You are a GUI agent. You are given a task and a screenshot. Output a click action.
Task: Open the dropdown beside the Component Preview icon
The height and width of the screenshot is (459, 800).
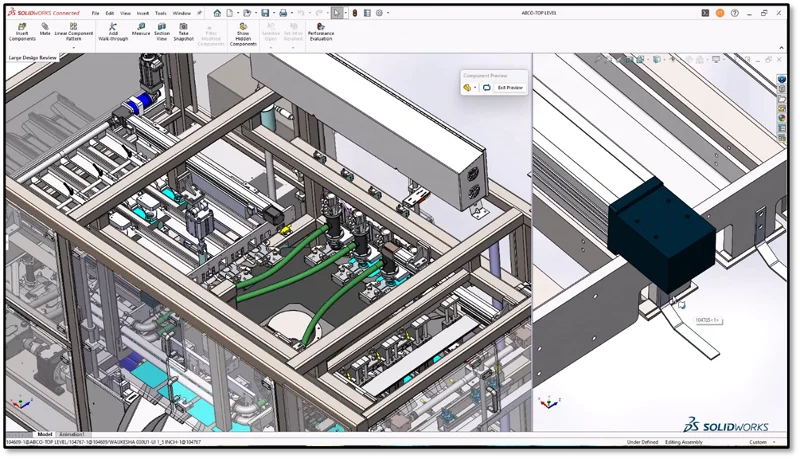[x=476, y=88]
